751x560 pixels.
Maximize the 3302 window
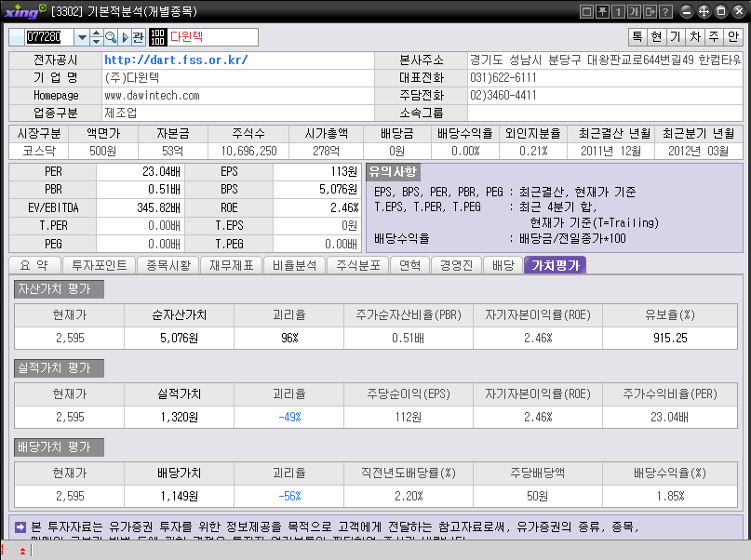(x=721, y=11)
